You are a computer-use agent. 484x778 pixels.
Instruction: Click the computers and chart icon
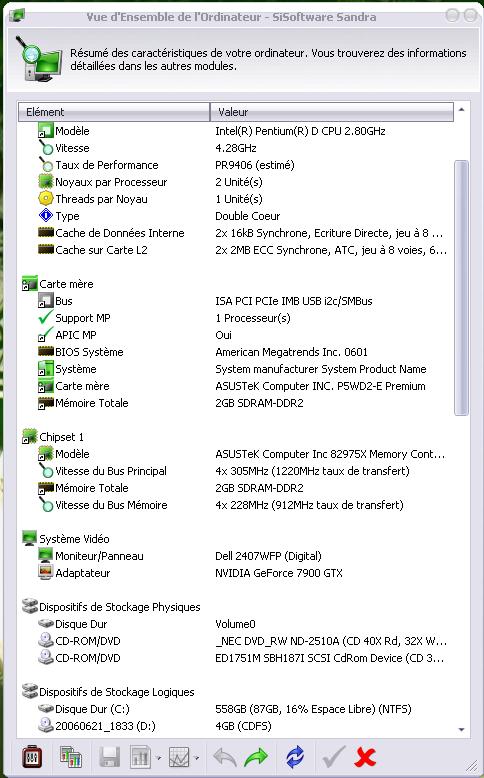pyautogui.click(x=70, y=757)
